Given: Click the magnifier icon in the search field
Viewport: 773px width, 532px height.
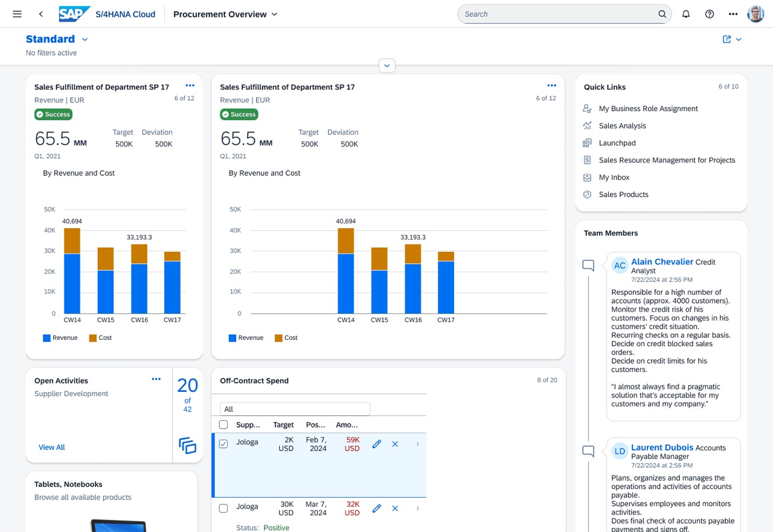Looking at the screenshot, I should 662,14.
